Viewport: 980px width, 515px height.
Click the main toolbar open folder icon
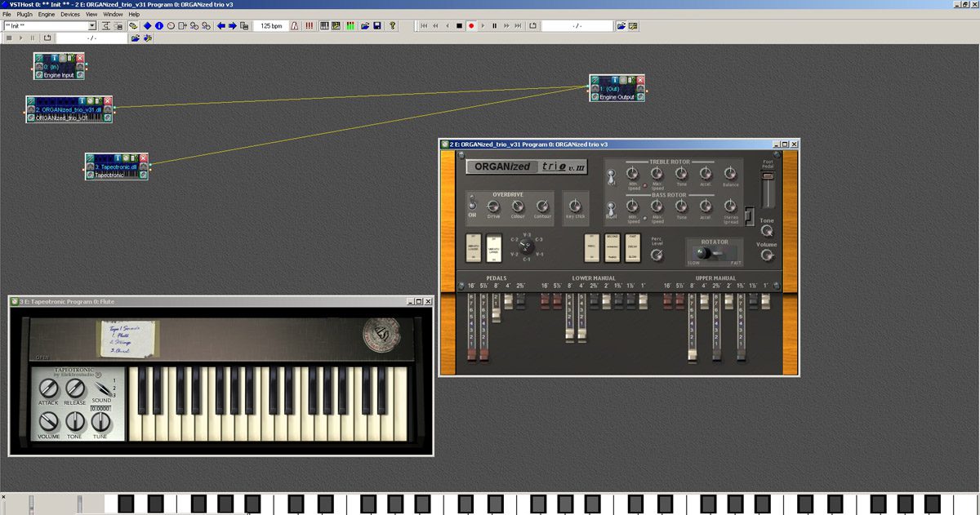(x=365, y=26)
